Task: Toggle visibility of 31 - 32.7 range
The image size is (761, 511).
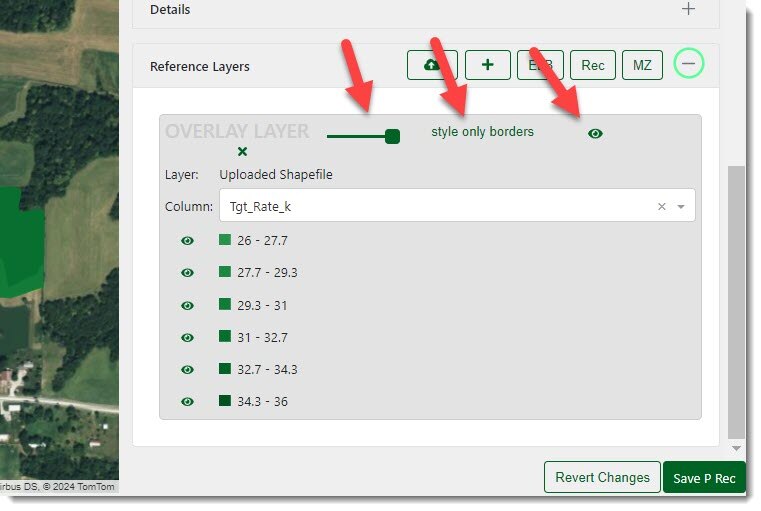Action: [x=187, y=337]
